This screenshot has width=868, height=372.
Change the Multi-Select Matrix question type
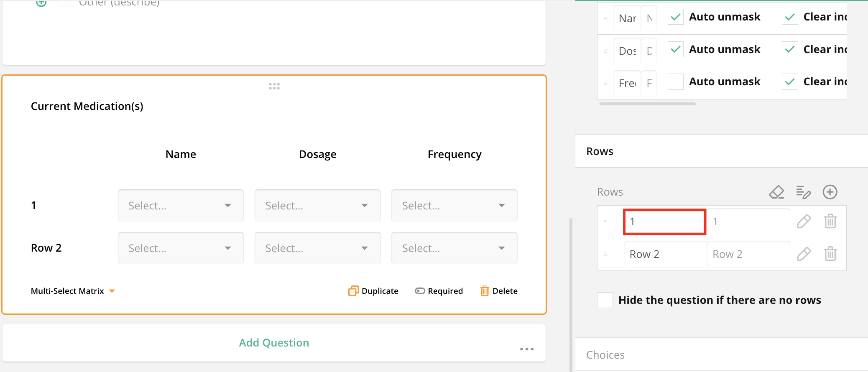(73, 291)
